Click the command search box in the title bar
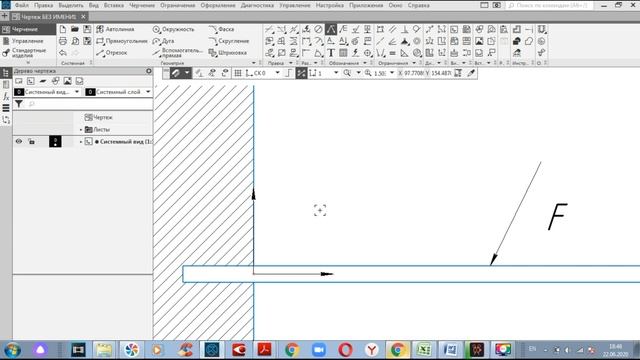 (549, 5)
